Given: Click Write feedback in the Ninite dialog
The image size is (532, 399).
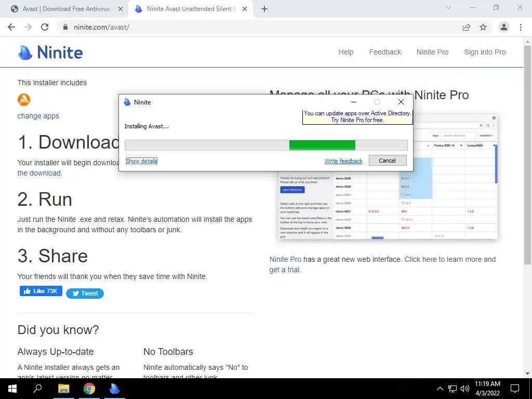Looking at the screenshot, I should pyautogui.click(x=343, y=161).
